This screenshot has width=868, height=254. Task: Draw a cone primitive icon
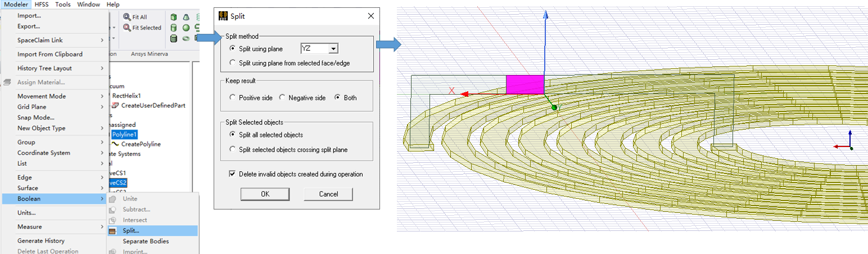[186, 17]
